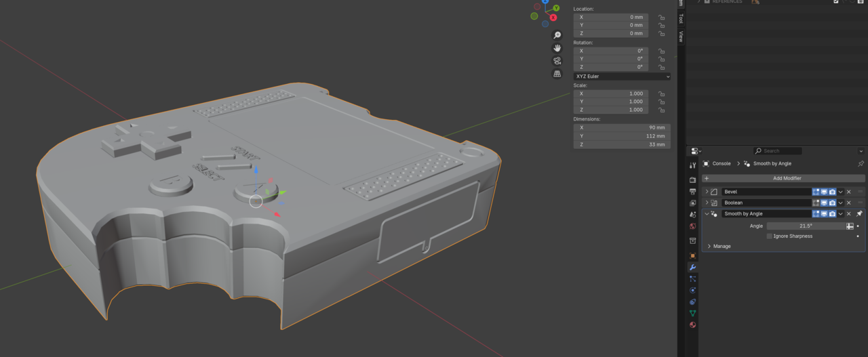Open the Material properties tab icon
Viewport: 868px width, 357px height.
coord(692,325)
